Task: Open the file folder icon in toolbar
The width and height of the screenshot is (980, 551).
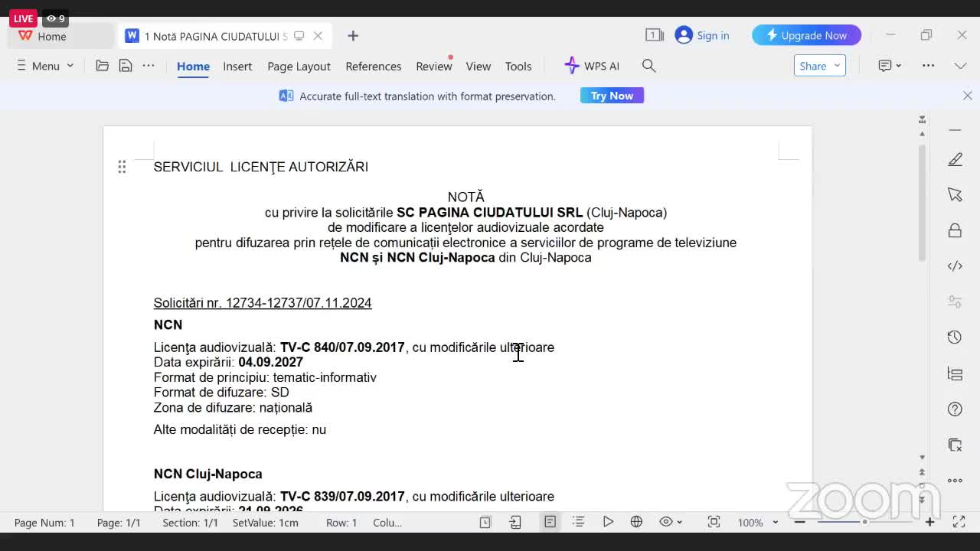Action: tap(102, 66)
